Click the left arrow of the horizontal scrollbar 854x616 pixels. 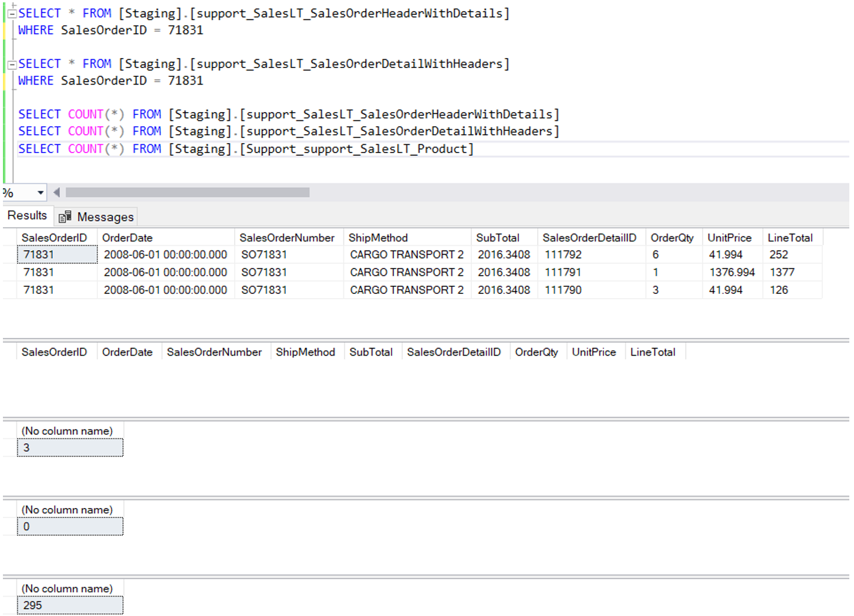click(56, 193)
